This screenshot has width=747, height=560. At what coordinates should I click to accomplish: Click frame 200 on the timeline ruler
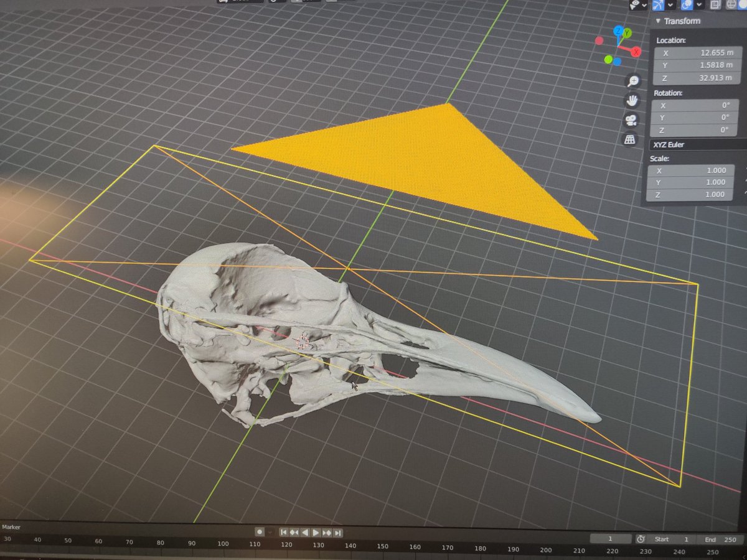546,550
